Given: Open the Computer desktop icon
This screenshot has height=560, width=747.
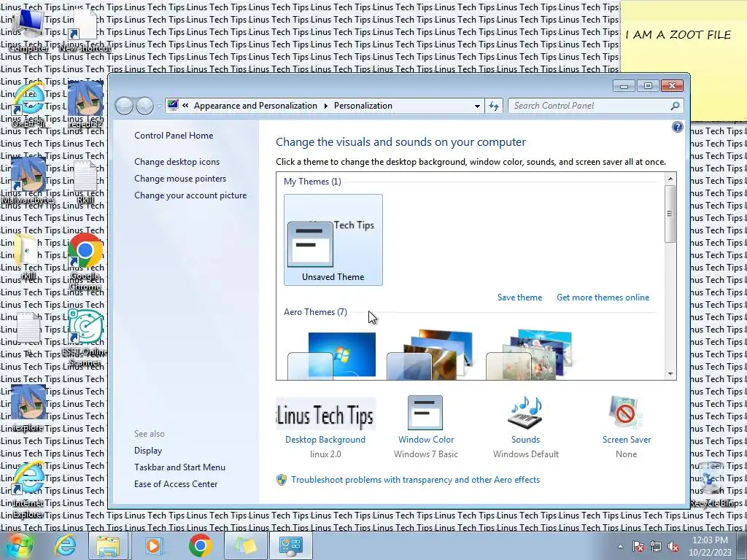Looking at the screenshot, I should pos(28,29).
